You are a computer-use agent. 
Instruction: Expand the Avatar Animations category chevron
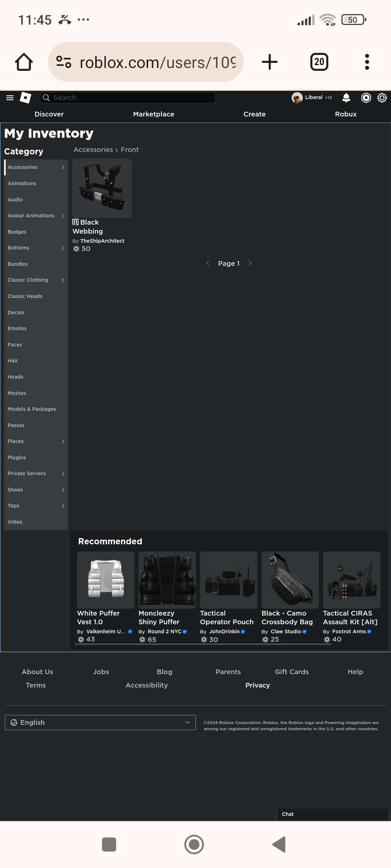coord(63,216)
